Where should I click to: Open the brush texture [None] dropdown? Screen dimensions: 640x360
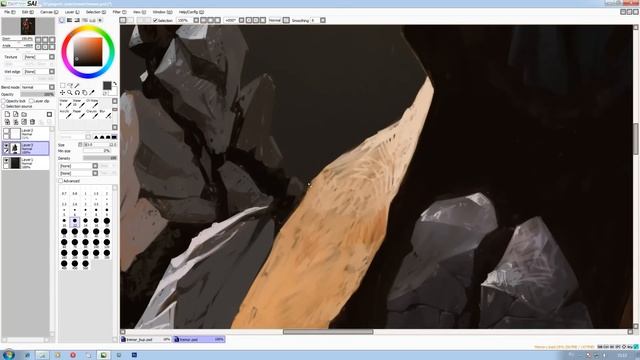click(x=78, y=173)
